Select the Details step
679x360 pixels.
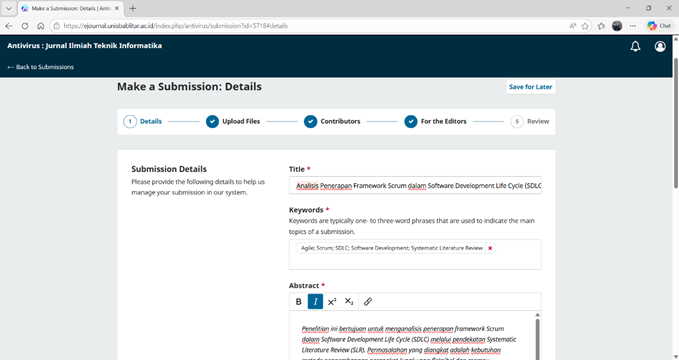click(142, 121)
